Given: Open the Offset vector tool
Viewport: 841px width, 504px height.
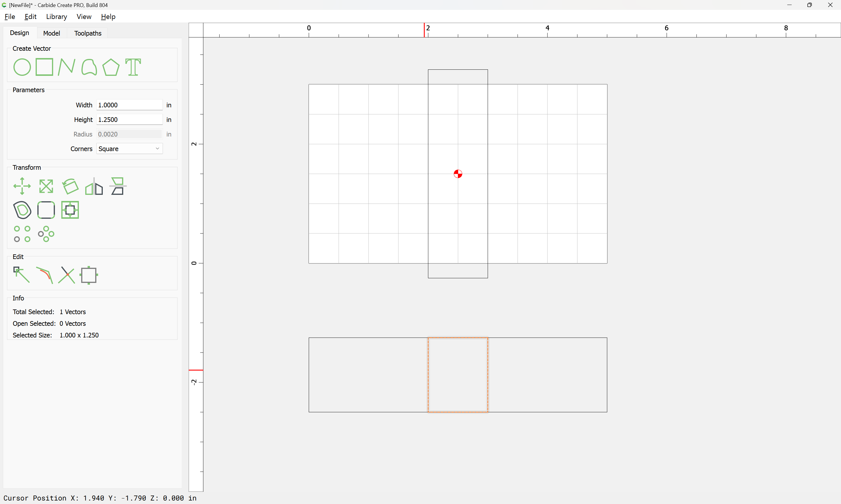Looking at the screenshot, I should [22, 210].
